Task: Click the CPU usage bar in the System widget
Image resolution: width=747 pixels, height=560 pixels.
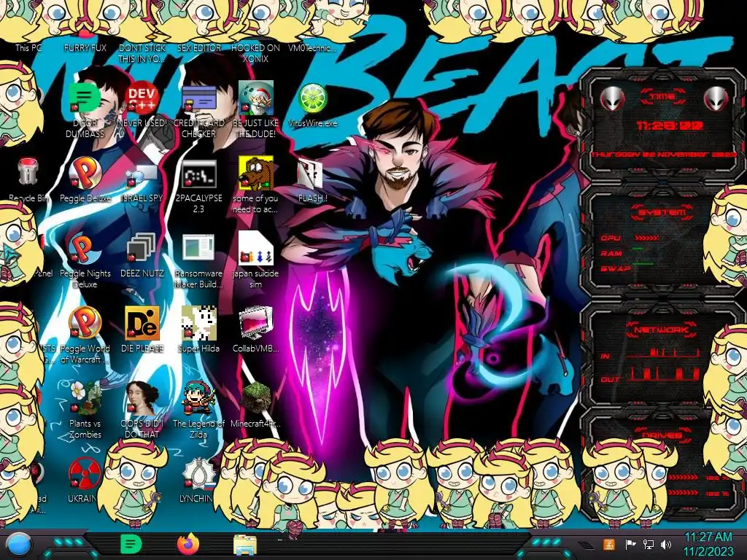Action: pyautogui.click(x=647, y=238)
